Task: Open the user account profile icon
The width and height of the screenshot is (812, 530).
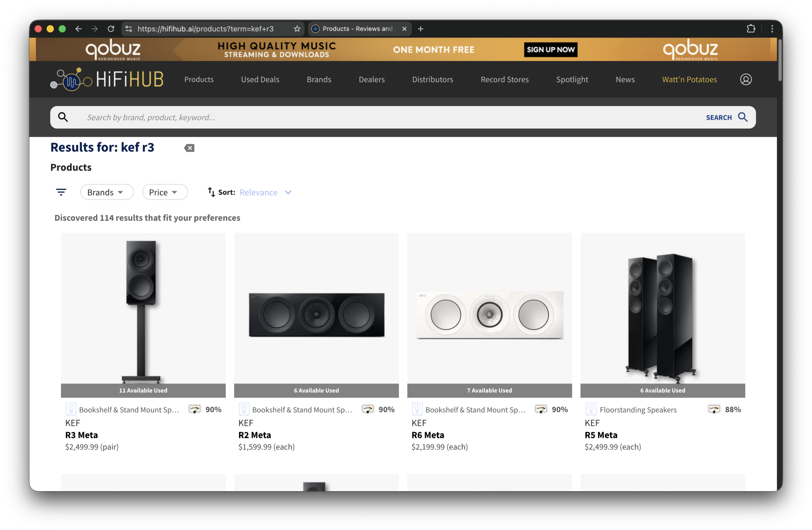Action: (x=745, y=80)
